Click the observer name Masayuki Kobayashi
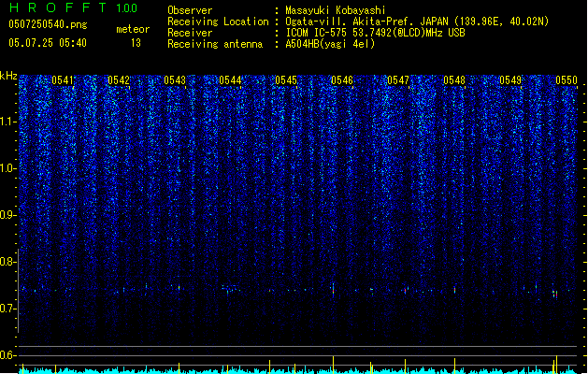Image resolution: width=588 pixels, height=374 pixels. point(336,10)
